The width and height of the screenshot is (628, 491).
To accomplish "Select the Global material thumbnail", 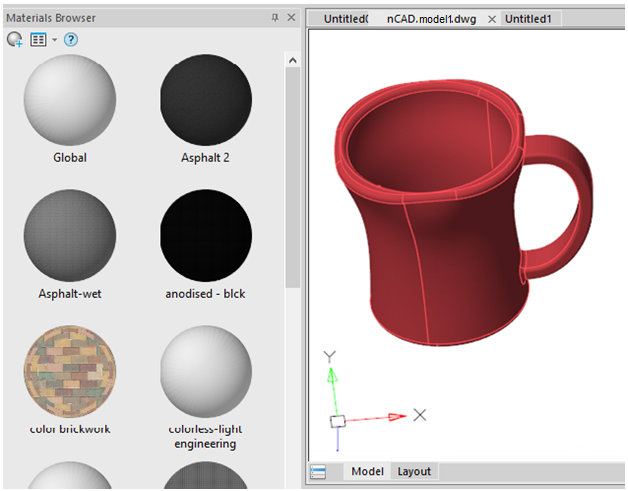I will (x=70, y=100).
